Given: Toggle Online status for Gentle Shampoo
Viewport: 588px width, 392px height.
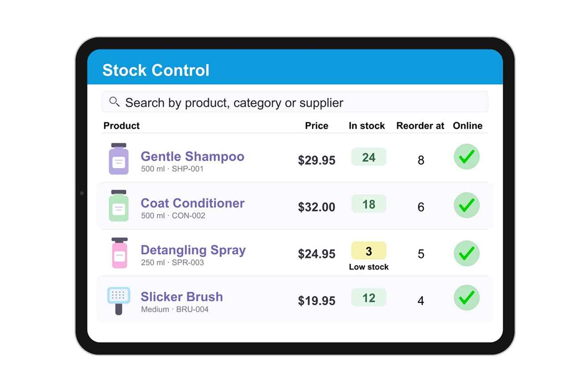Looking at the screenshot, I should pyautogui.click(x=466, y=157).
